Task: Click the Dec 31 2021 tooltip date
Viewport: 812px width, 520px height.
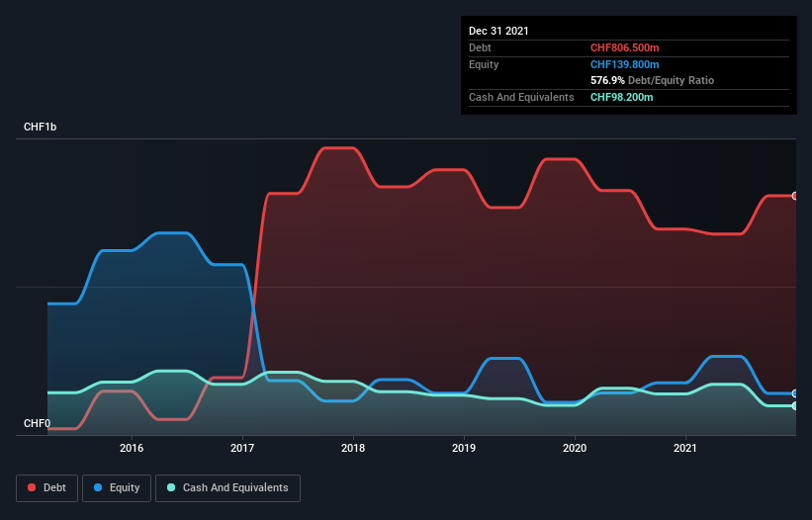Action: [498, 31]
